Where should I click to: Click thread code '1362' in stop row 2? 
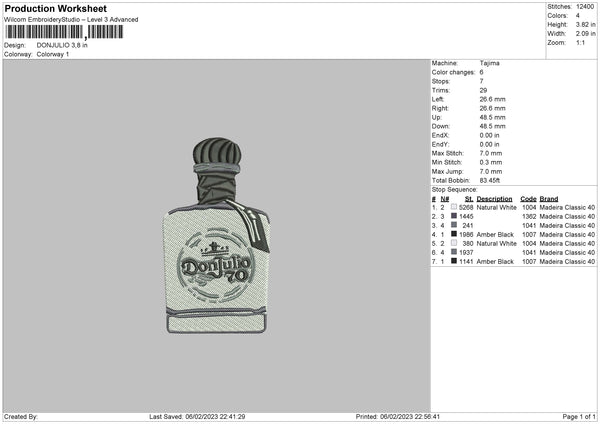coord(529,217)
